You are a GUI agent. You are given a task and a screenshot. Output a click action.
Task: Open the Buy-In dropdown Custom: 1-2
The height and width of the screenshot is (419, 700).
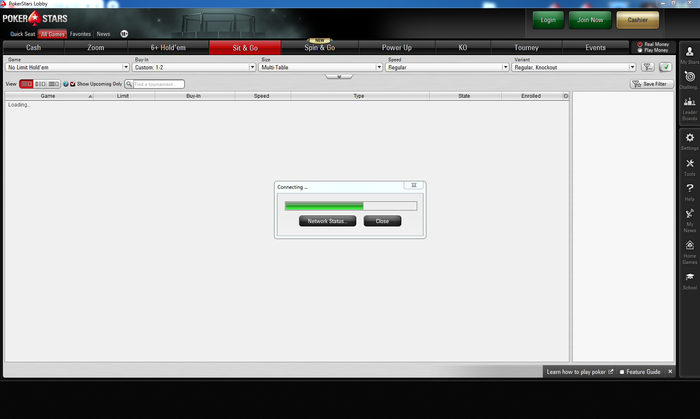pos(194,67)
